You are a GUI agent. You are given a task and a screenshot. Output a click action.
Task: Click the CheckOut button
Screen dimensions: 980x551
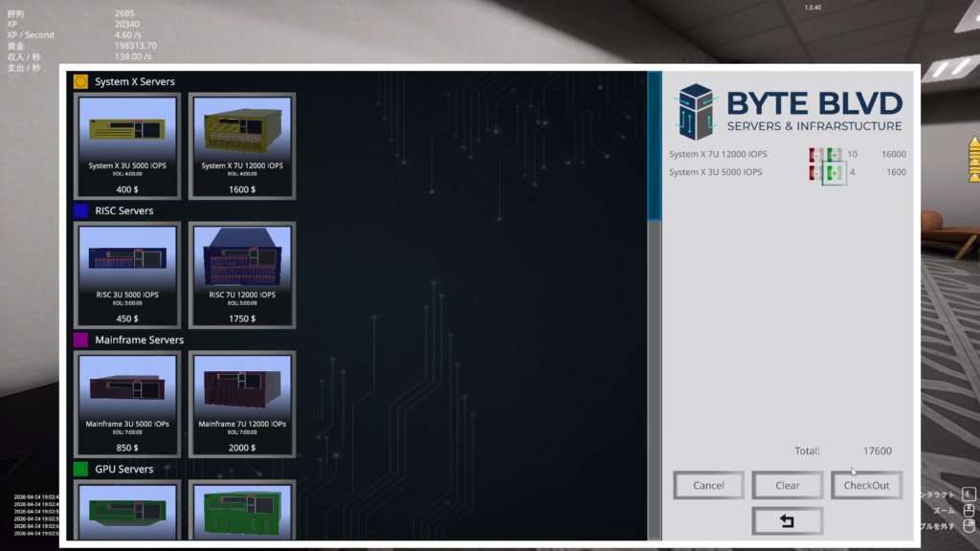(866, 485)
